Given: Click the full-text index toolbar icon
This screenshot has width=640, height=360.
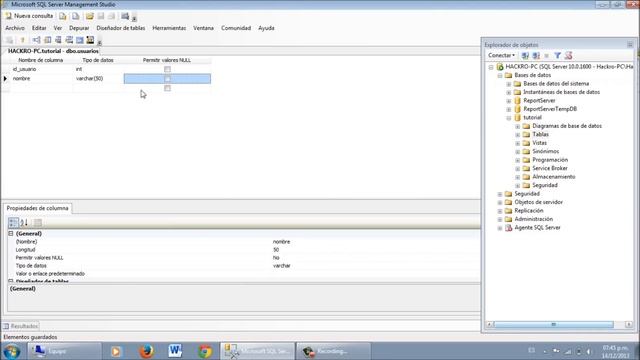Looking at the screenshot, I should [x=58, y=40].
